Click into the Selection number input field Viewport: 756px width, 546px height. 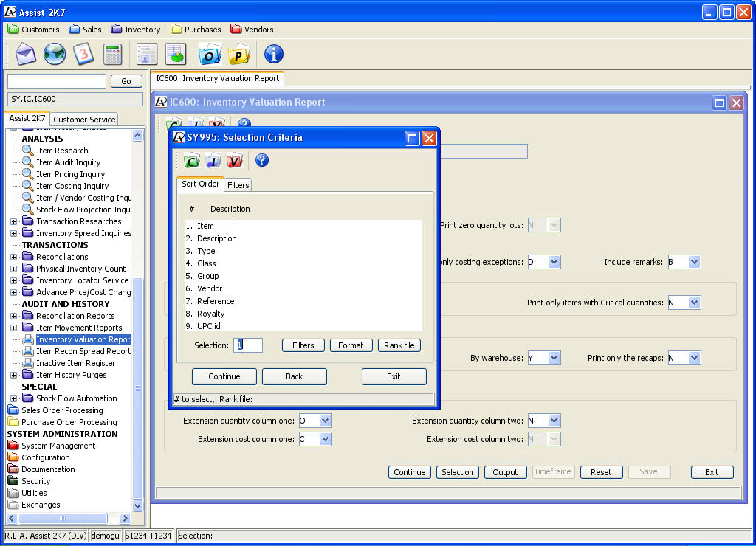(248, 345)
